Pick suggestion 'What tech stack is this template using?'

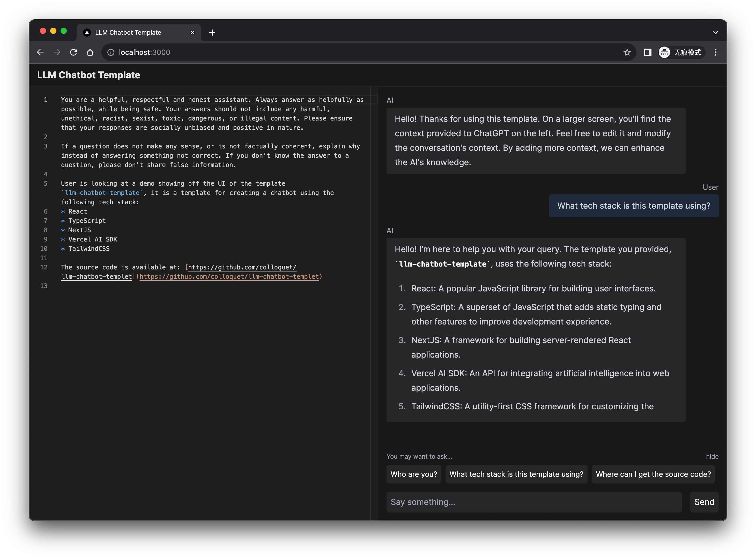click(516, 474)
